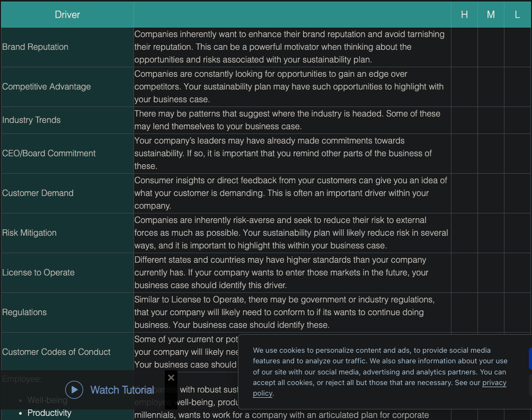Click the Driver column header
The height and width of the screenshot is (420, 532).
tap(67, 14)
